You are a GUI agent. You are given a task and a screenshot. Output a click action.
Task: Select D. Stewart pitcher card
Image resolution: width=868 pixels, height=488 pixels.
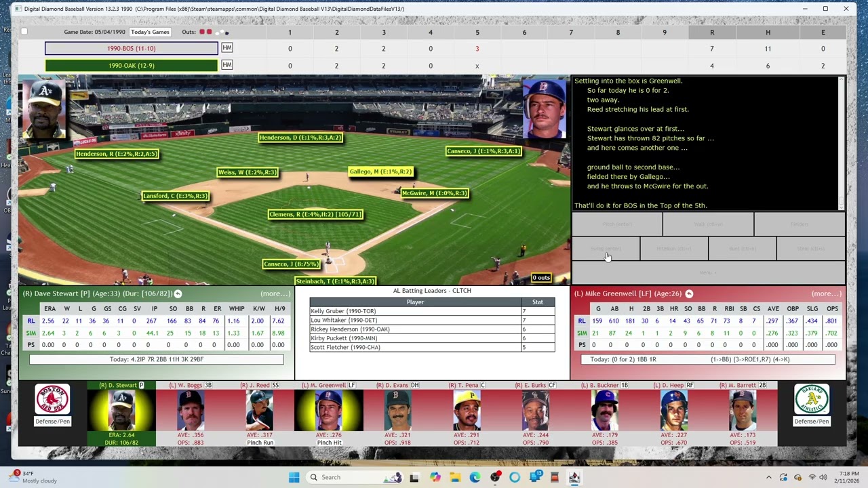pyautogui.click(x=121, y=413)
